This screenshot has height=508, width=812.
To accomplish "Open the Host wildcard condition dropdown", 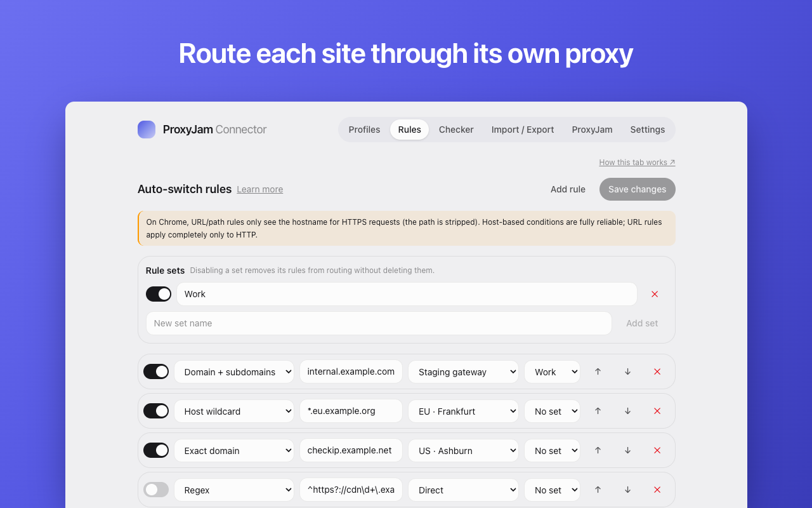I will pos(234,411).
